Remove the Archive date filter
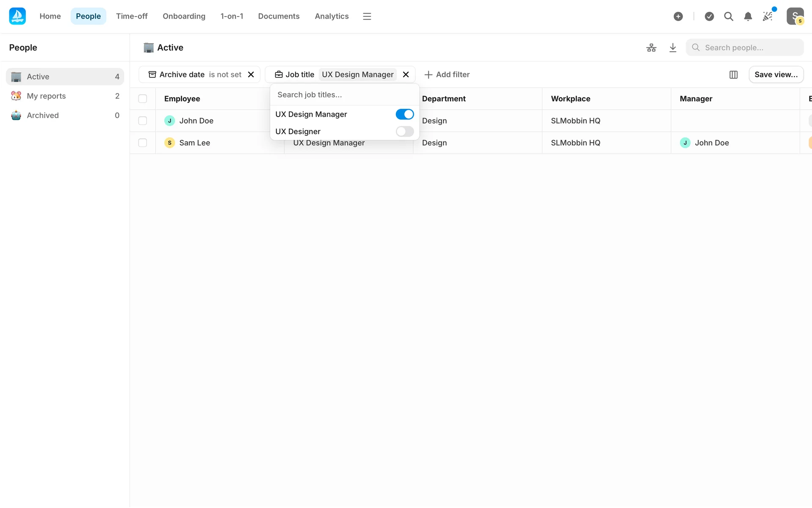Screen dimensions: 812x508 point(251,75)
